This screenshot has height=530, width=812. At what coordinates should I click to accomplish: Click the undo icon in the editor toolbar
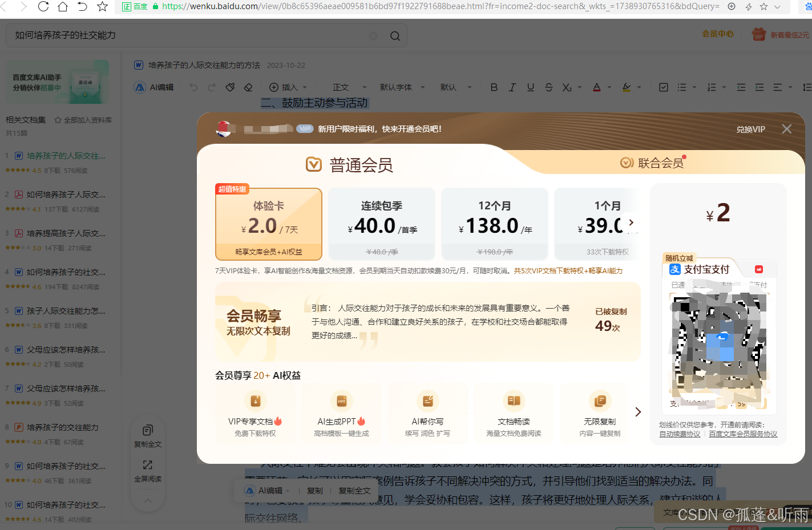point(193,87)
